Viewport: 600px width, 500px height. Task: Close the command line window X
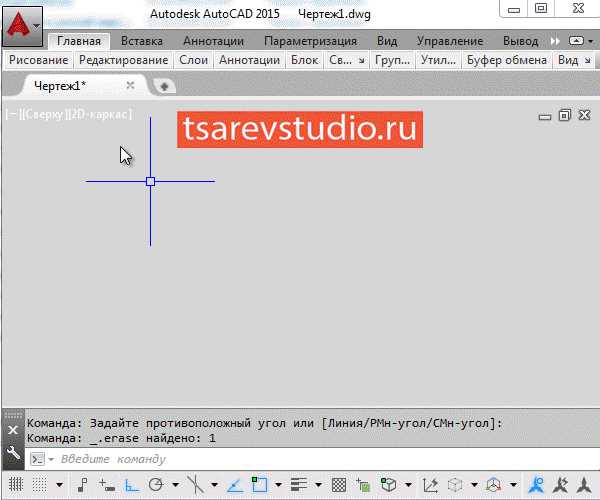pyautogui.click(x=13, y=430)
